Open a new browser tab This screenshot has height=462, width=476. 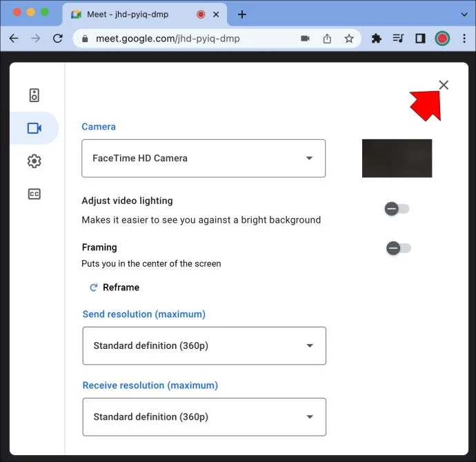point(242,14)
